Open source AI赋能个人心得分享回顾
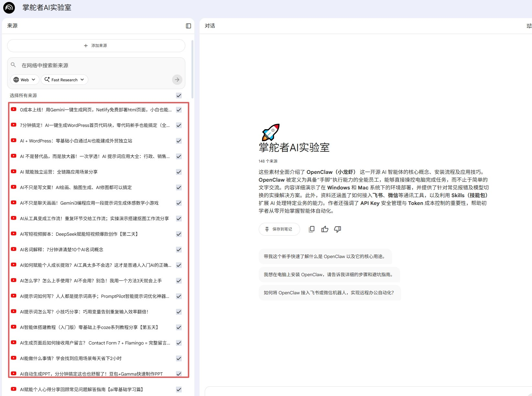 coord(81,390)
